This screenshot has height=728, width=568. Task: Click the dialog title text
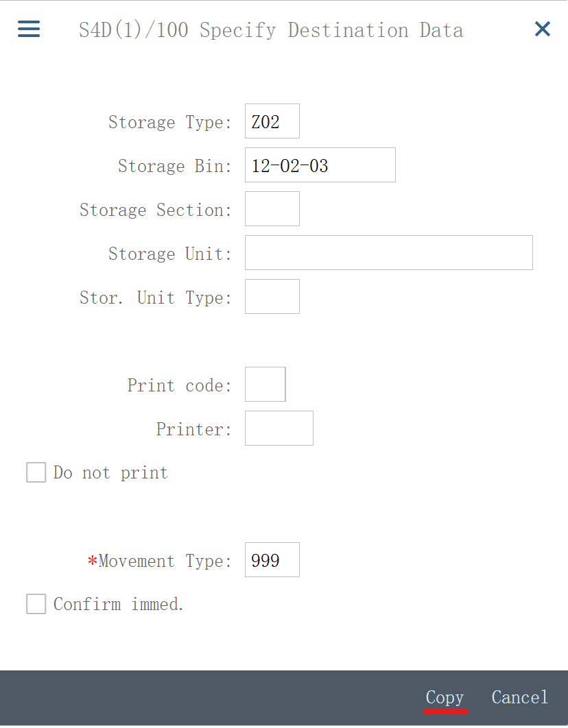click(x=271, y=31)
